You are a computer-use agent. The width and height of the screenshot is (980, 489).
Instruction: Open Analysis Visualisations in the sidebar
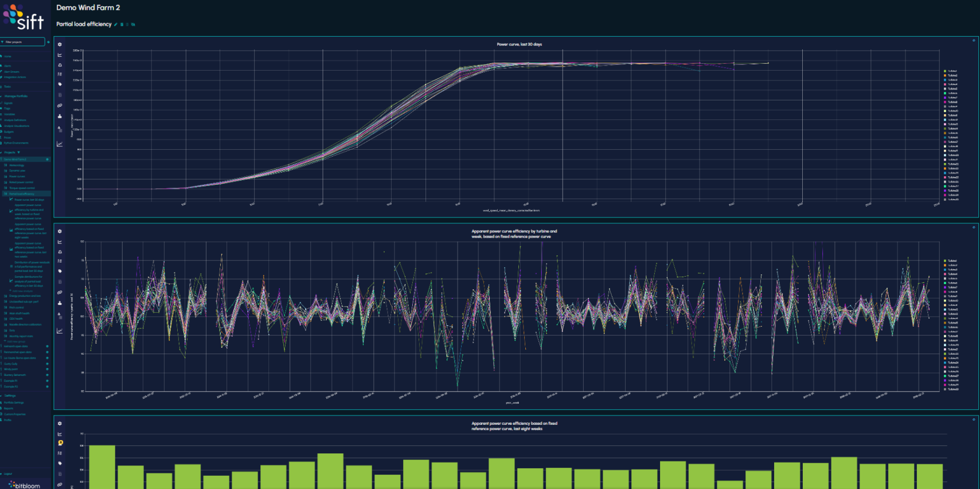(x=16, y=126)
